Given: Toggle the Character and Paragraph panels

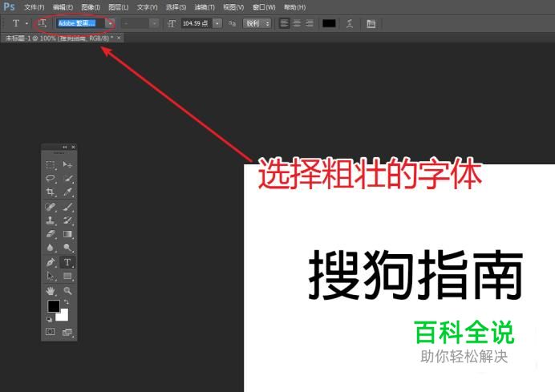Looking at the screenshot, I should pyautogui.click(x=371, y=24).
